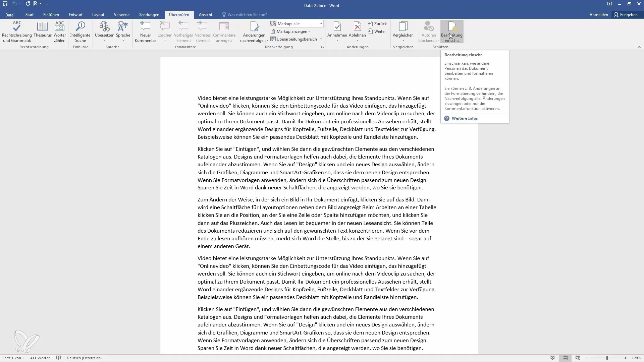
Task: Click the Sprache icon
Action: (x=123, y=26)
